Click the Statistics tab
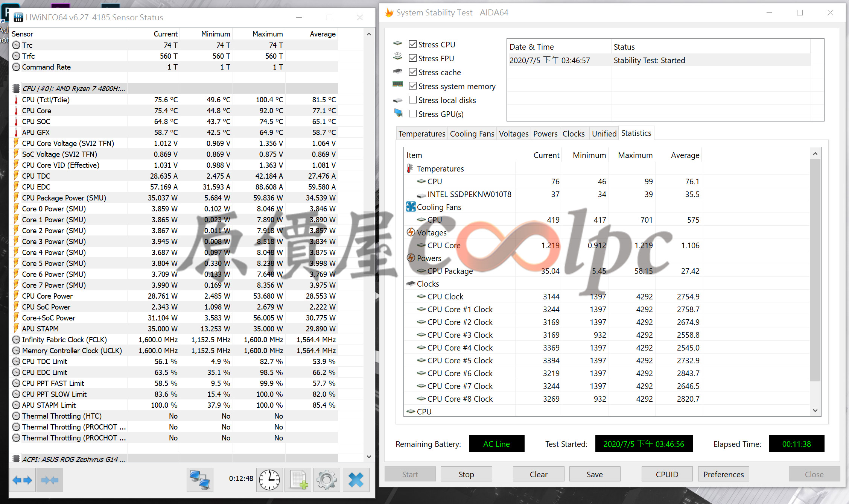Viewport: 849px width, 504px height. pyautogui.click(x=636, y=133)
